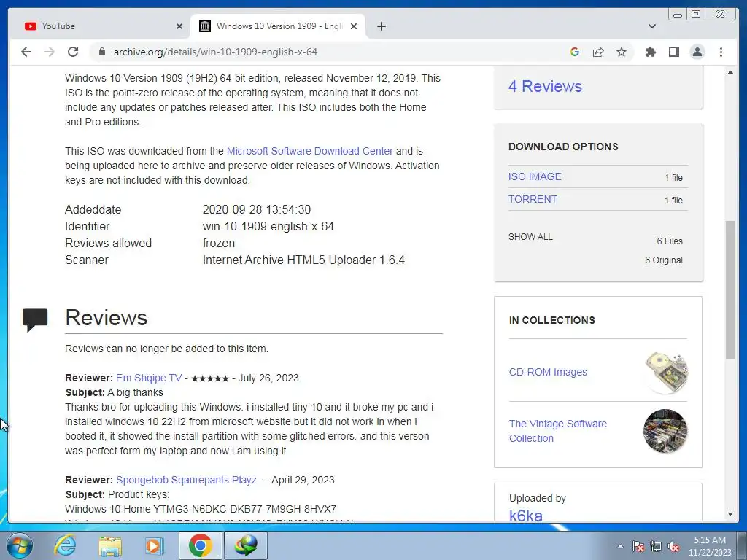Open the Windows Start menu

tap(19, 545)
